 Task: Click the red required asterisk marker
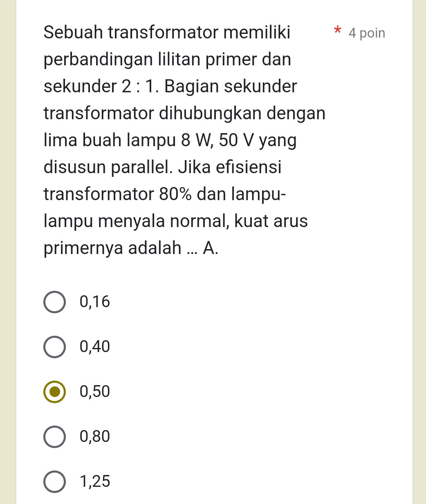[x=337, y=31]
